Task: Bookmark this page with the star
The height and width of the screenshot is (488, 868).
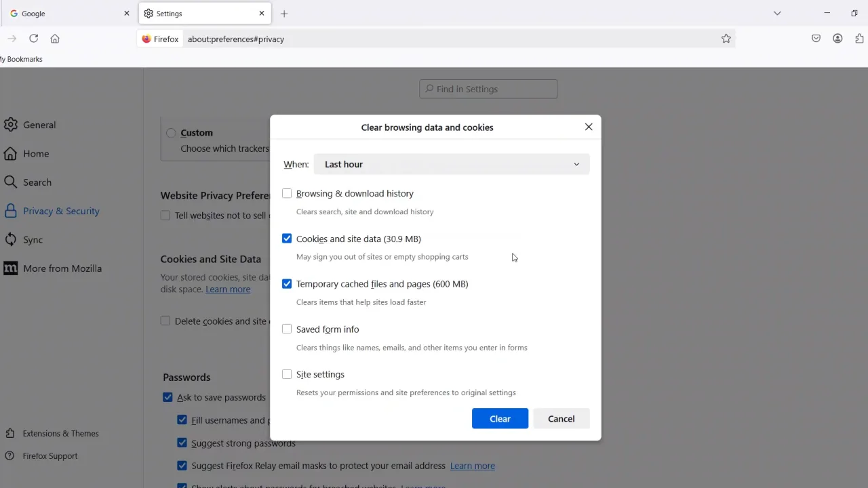Action: tap(726, 39)
